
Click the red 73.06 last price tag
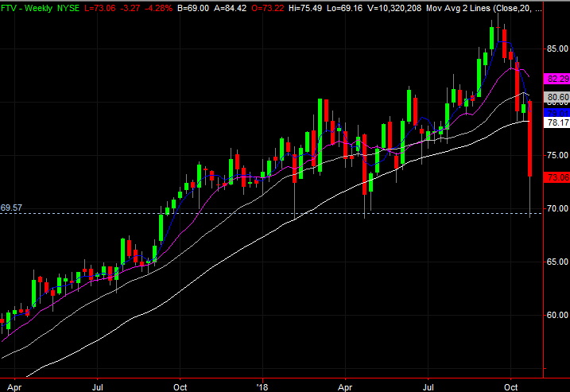[556, 177]
